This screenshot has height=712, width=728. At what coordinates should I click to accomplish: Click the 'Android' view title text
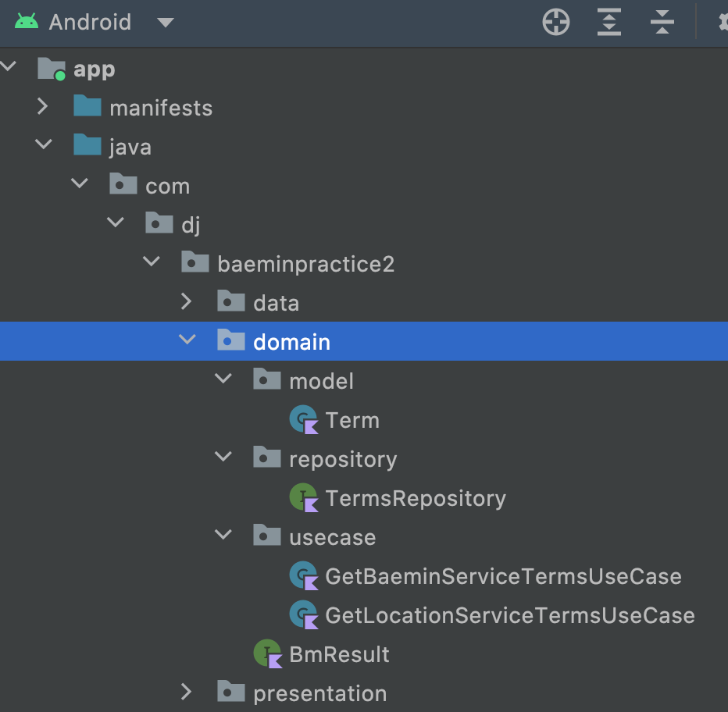[x=90, y=22]
